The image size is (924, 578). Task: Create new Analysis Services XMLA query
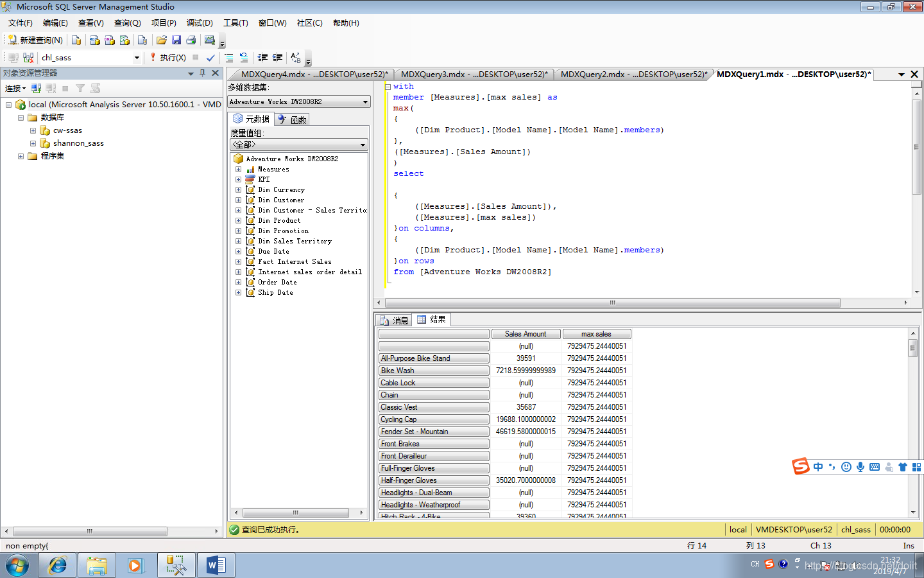(124, 40)
